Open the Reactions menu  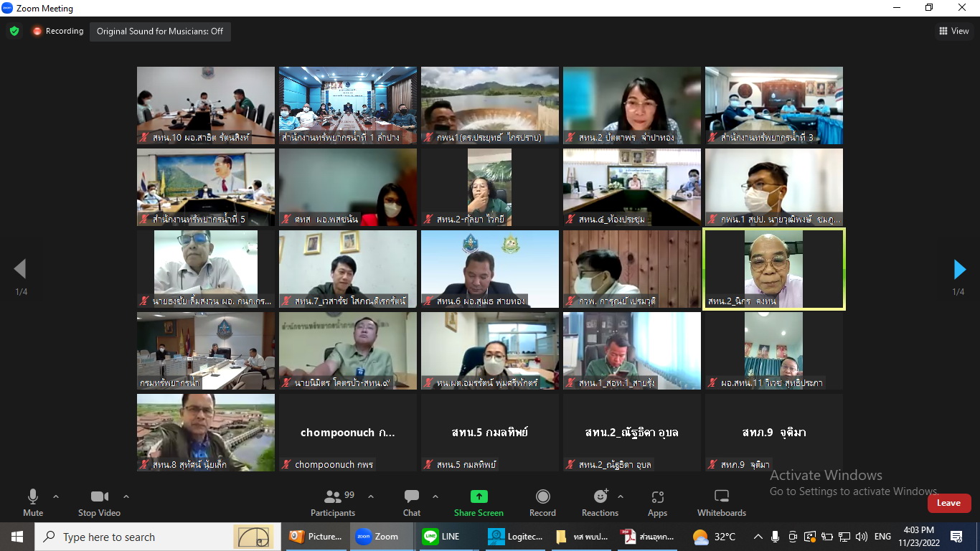coord(600,502)
